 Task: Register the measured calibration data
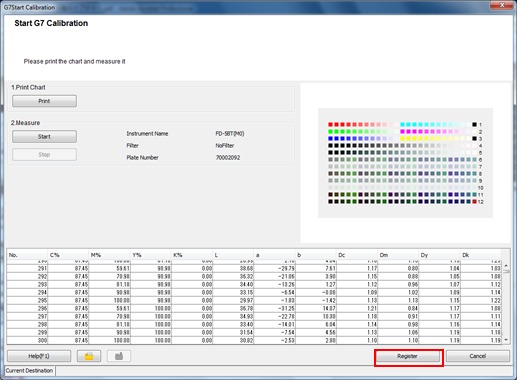(407, 356)
